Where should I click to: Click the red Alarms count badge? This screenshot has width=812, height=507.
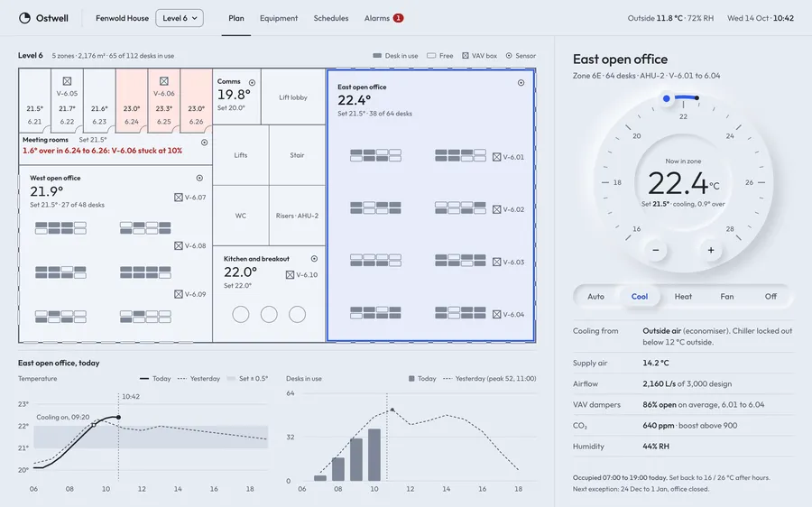(398, 18)
